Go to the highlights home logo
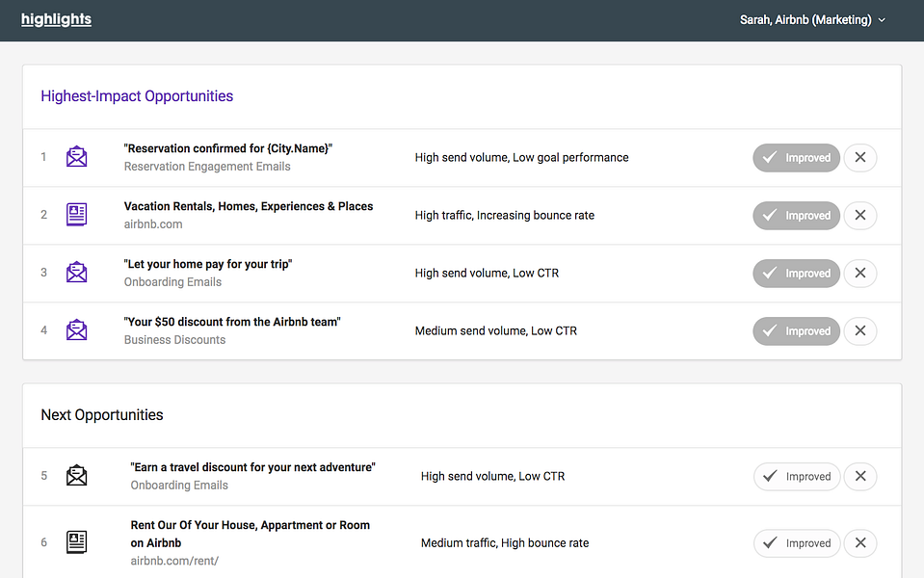The height and width of the screenshot is (578, 924). 56,19
